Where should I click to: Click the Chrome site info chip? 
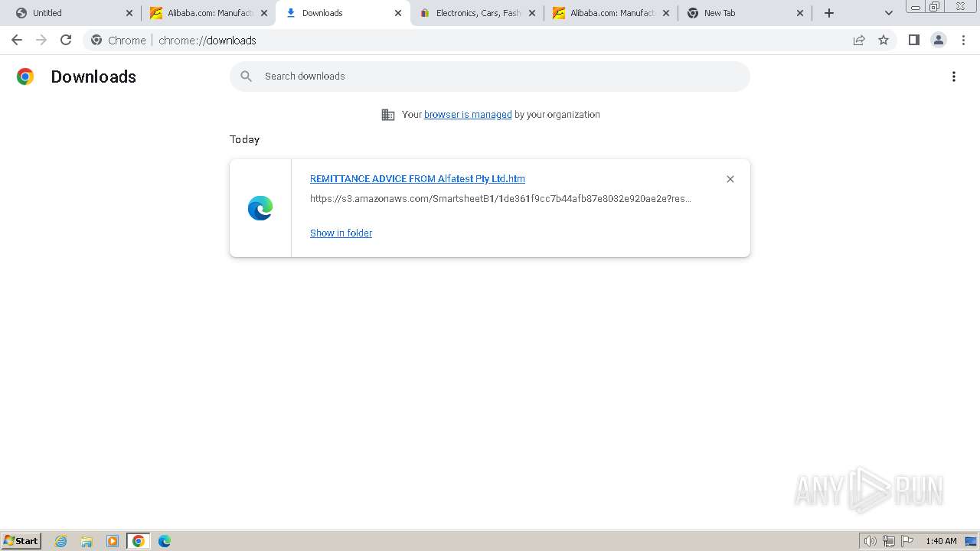click(119, 40)
